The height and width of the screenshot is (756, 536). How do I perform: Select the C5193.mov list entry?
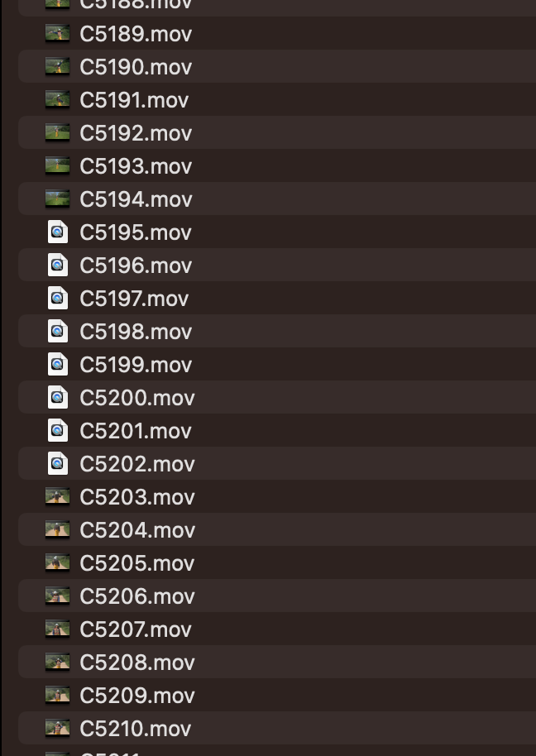277,166
